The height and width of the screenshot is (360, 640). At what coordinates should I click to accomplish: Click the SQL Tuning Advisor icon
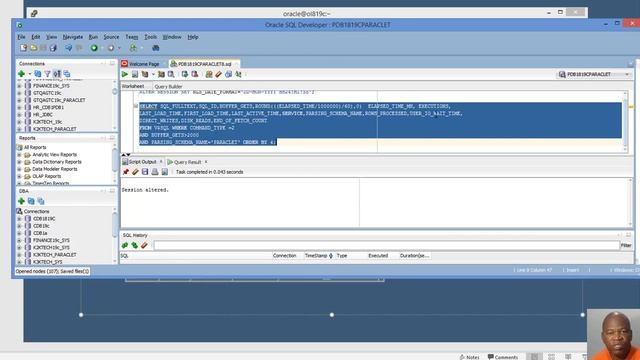coord(171,74)
